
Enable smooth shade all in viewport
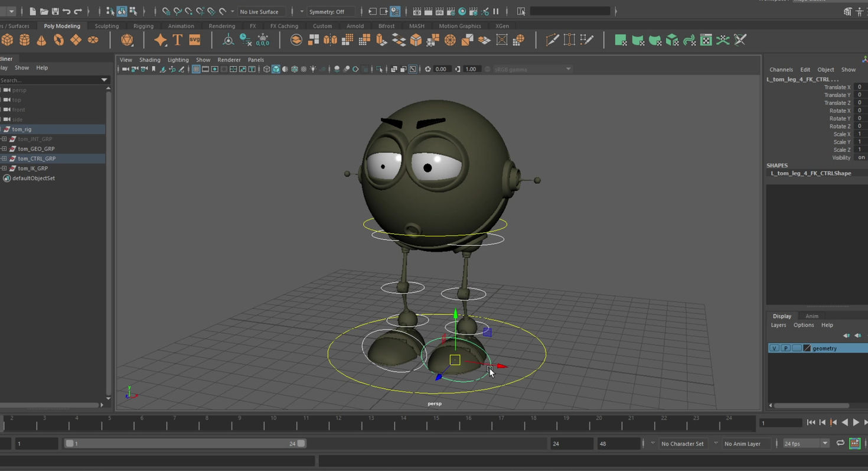click(x=276, y=69)
